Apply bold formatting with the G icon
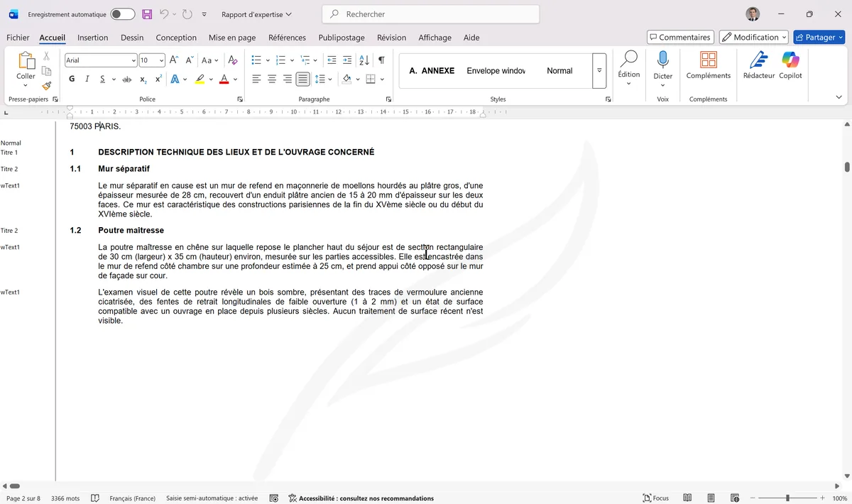 tap(71, 78)
